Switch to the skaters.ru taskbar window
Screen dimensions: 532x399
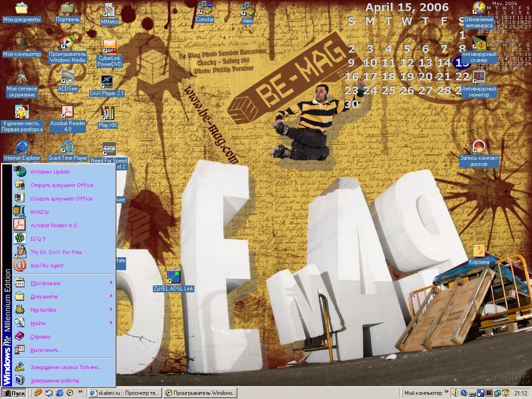tap(125, 393)
